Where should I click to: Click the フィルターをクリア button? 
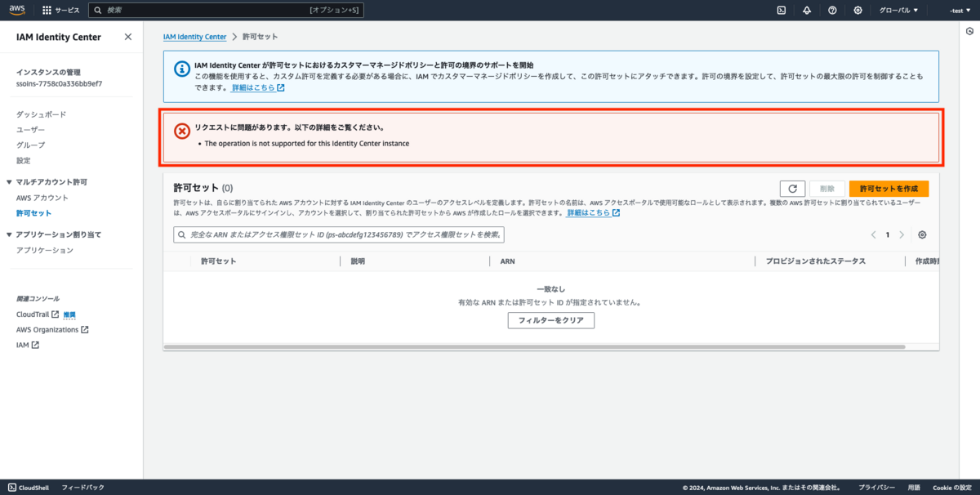coord(551,320)
